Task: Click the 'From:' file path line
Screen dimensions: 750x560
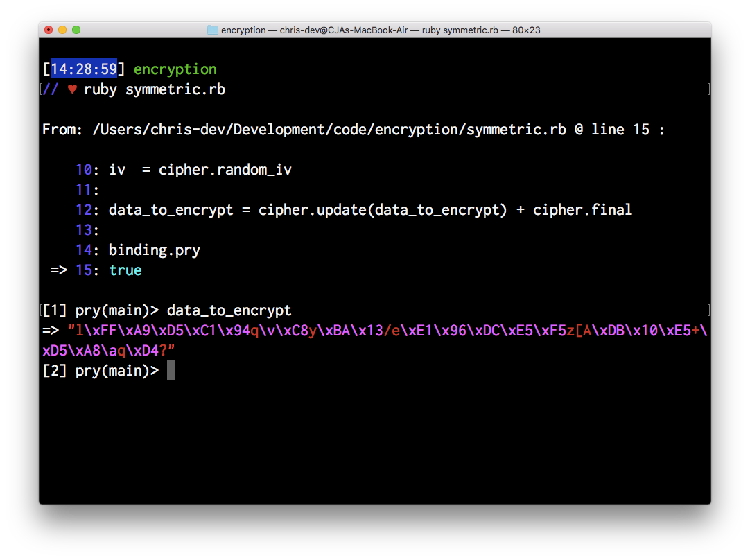Action: coord(353,130)
